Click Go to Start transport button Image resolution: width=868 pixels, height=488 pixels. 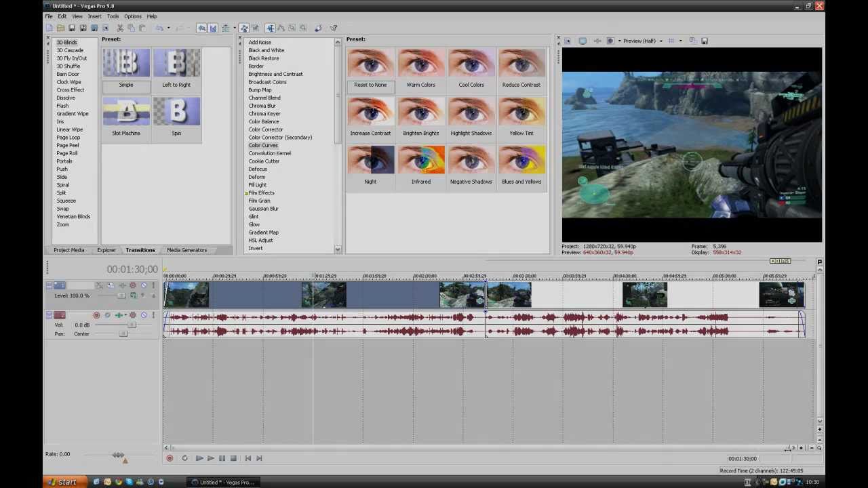point(248,458)
